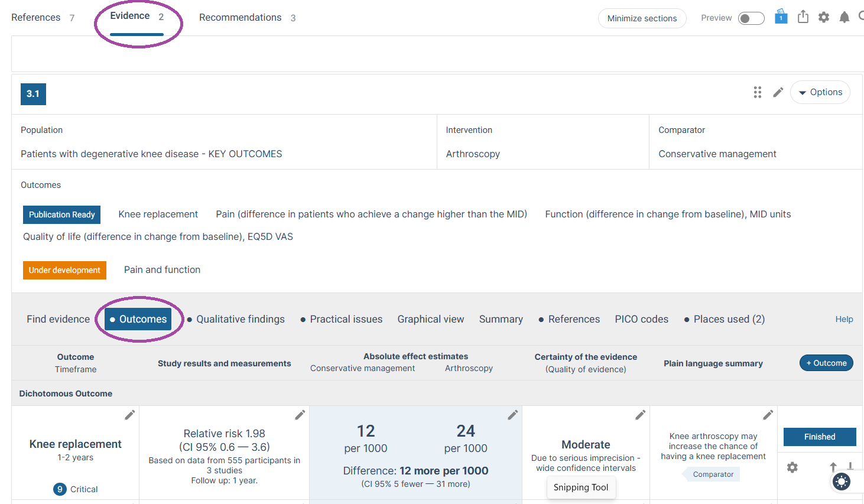Screen dimensions: 864x504
Task: Toggle the Preview switch
Action: 751,18
